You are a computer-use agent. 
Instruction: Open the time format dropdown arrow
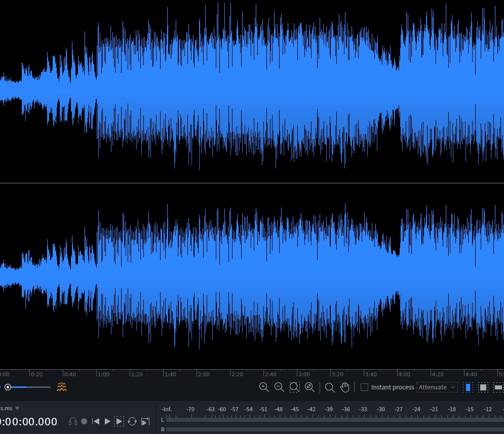(x=17, y=408)
